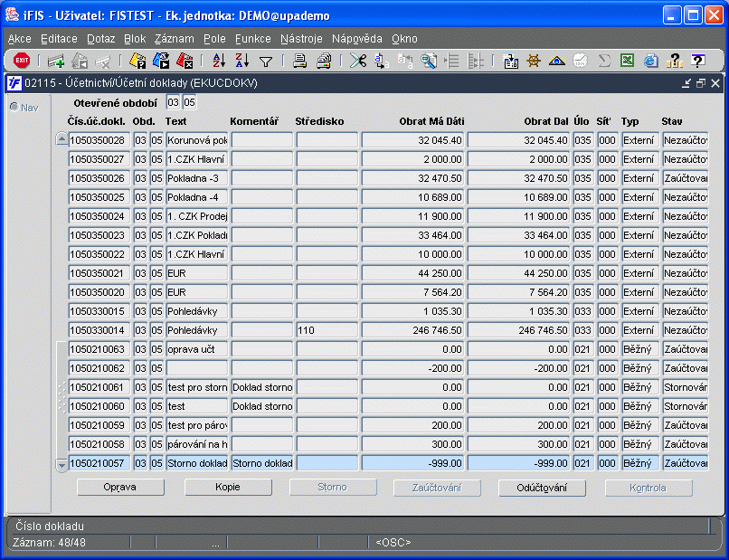Sort descending with the Z-A icon
729x560 pixels.
(242, 61)
